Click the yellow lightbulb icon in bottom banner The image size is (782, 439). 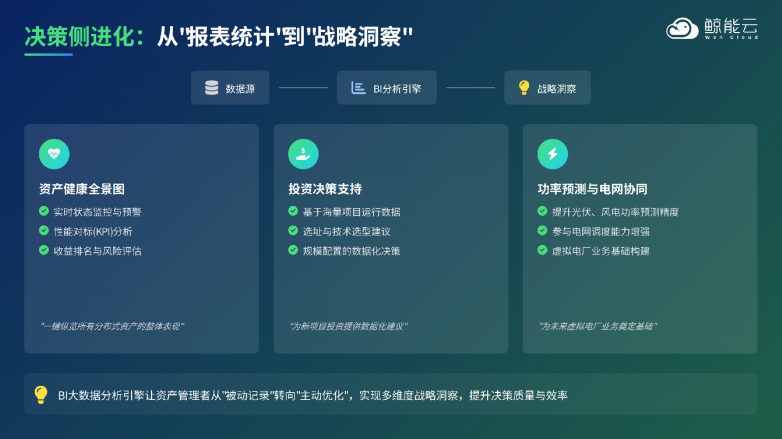coord(41,395)
